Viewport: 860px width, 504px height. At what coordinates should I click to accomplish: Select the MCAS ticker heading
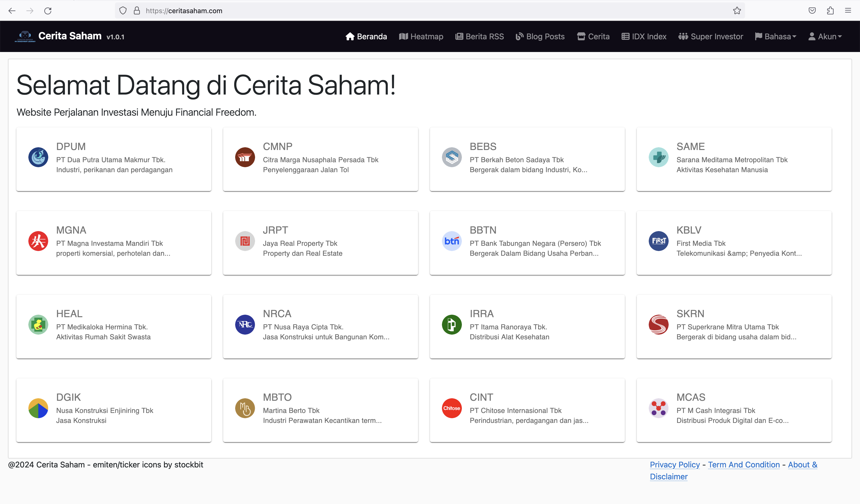click(x=691, y=397)
